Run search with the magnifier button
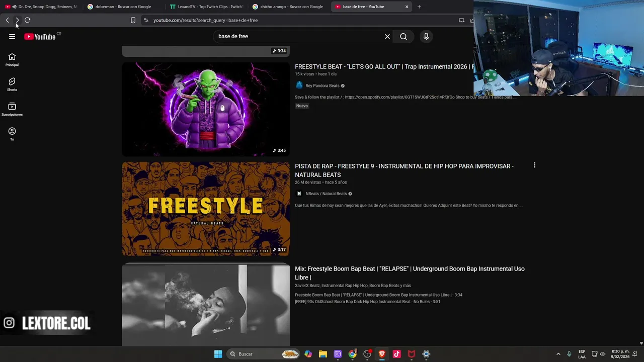 [x=404, y=36]
